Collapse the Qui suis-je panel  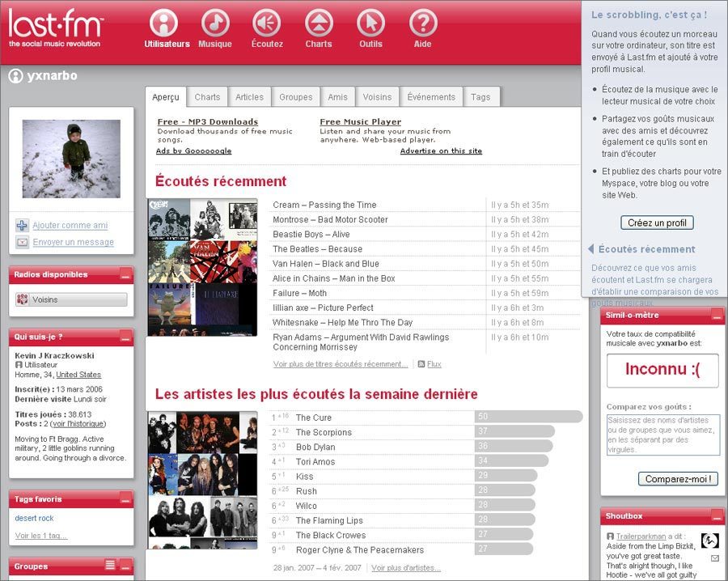tap(125, 337)
